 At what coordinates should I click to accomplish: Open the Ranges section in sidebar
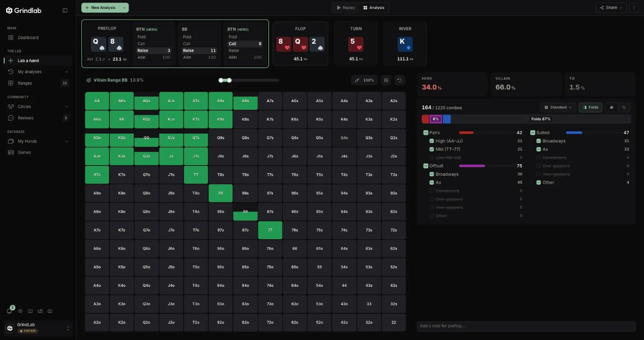(37, 83)
